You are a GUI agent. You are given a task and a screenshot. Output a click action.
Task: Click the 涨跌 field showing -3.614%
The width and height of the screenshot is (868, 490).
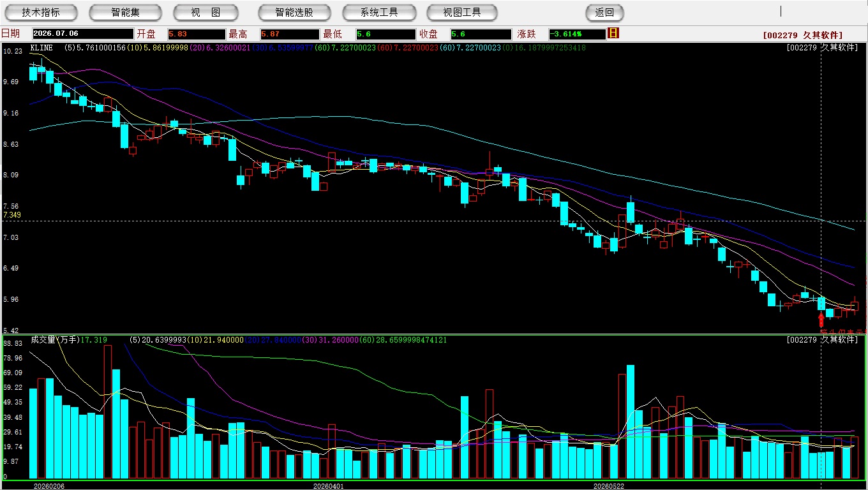pos(578,34)
